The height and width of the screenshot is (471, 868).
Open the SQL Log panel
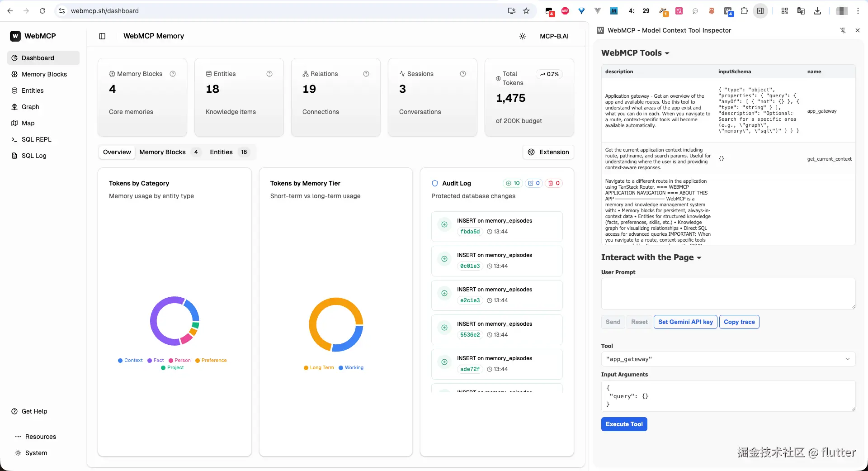(x=33, y=156)
